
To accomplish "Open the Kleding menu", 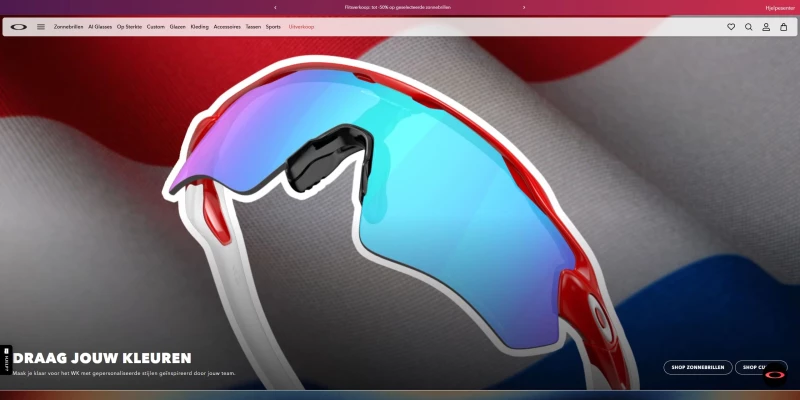I will point(199,27).
